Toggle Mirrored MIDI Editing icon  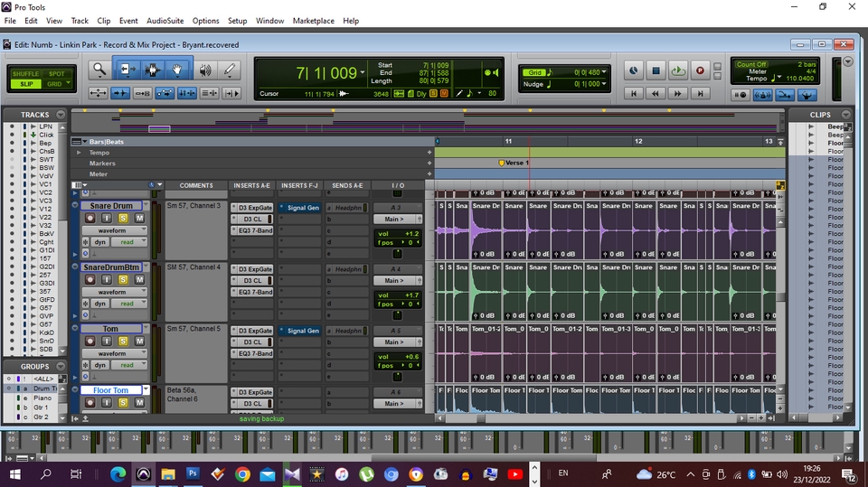142,94
